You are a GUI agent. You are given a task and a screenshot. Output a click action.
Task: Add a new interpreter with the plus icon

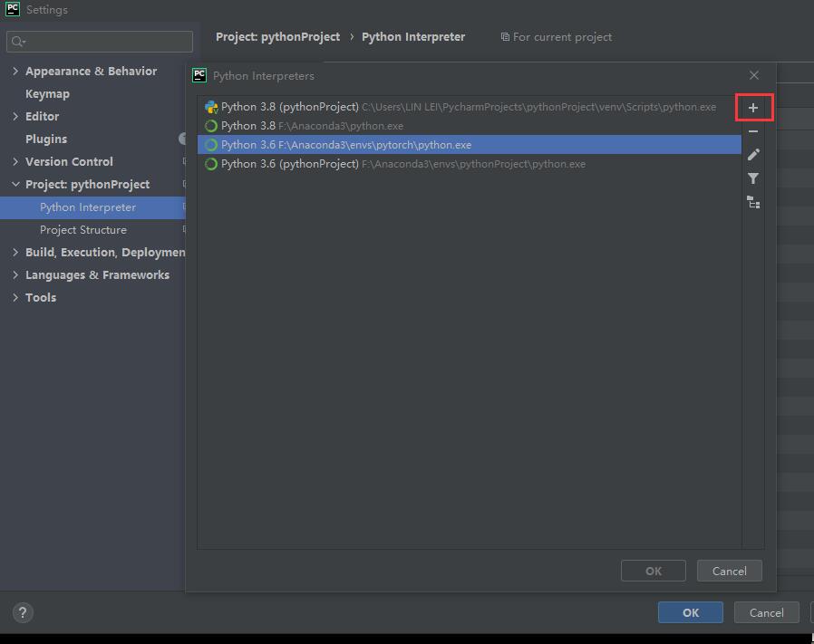click(x=753, y=107)
